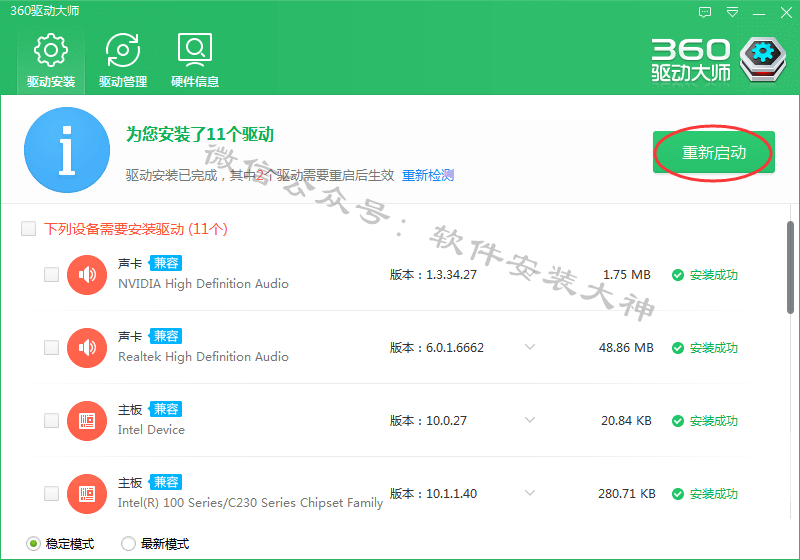800x560 pixels.
Task: Click the text Realtek High Definition Audio
Action: pyautogui.click(x=203, y=357)
